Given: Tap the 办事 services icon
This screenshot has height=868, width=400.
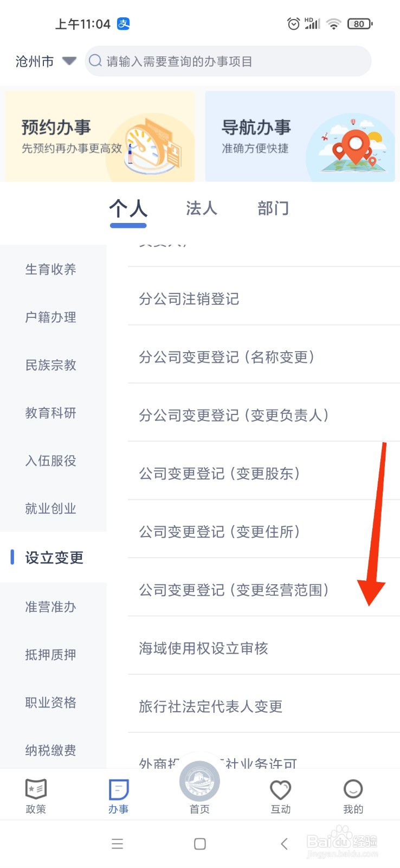Looking at the screenshot, I should pos(118,790).
